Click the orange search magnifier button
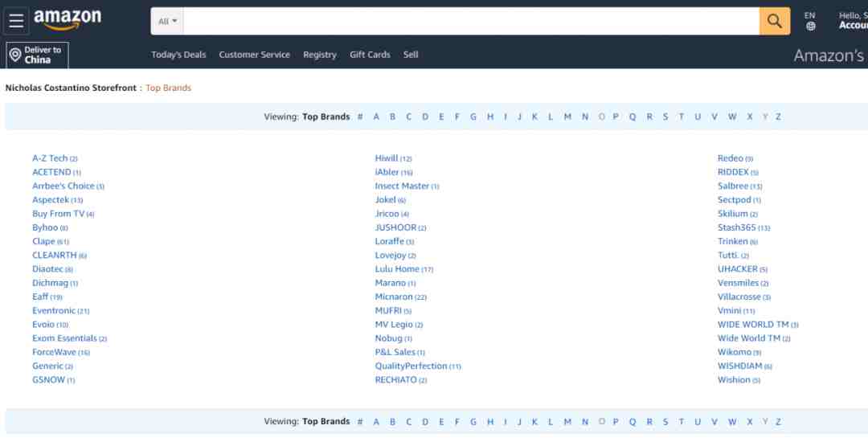 774,21
